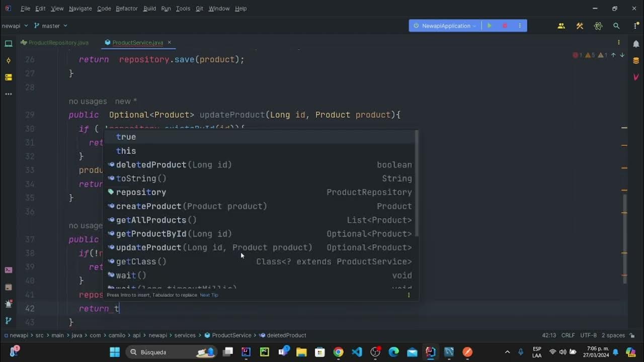Open Search Everywhere magnifier icon
The height and width of the screenshot is (362, 644).
tap(616, 26)
